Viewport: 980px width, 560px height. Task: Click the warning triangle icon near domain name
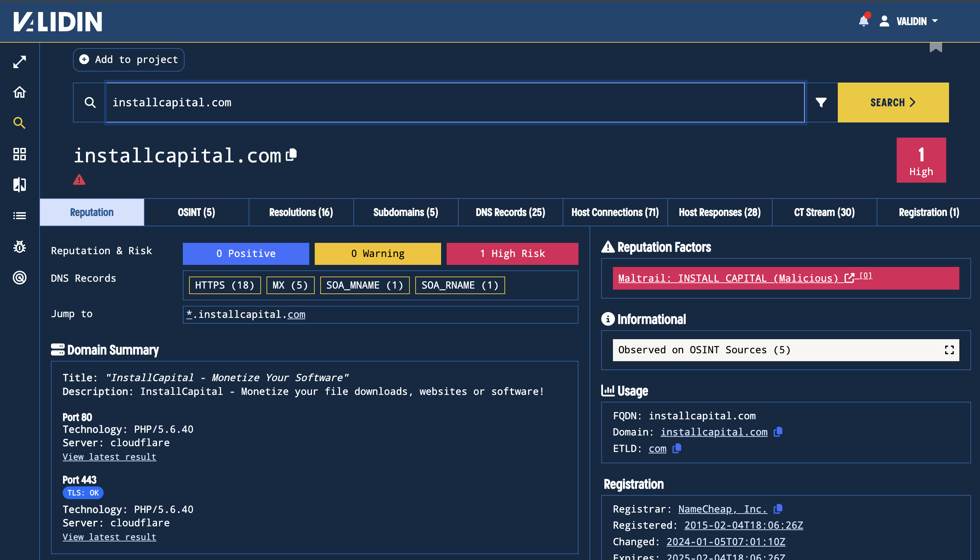coord(80,180)
